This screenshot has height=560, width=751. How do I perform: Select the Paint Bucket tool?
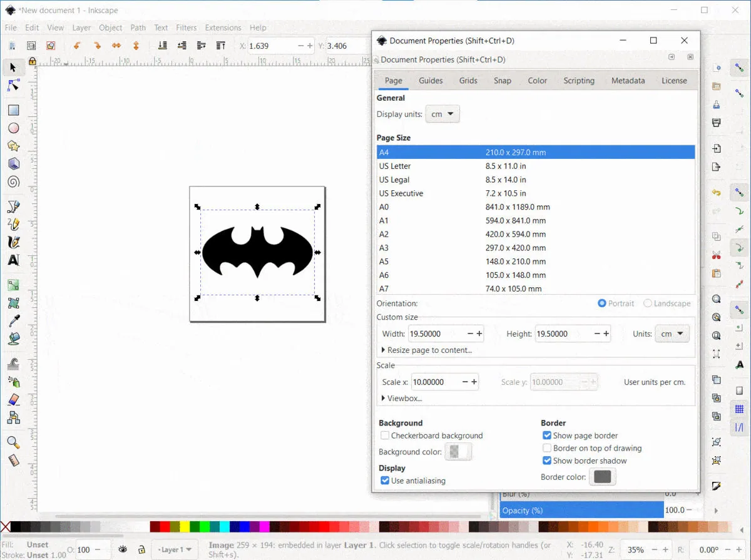tap(13, 339)
